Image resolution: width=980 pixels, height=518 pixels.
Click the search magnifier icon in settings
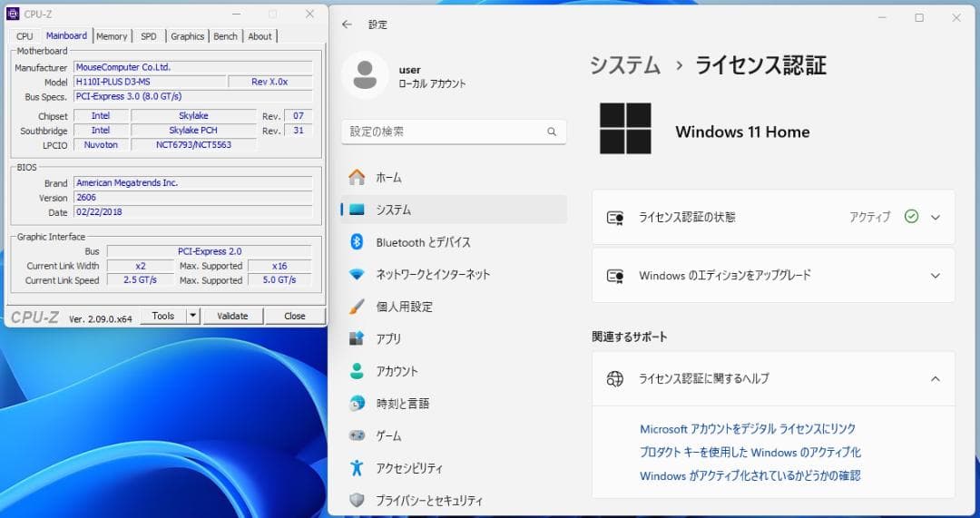(x=552, y=132)
